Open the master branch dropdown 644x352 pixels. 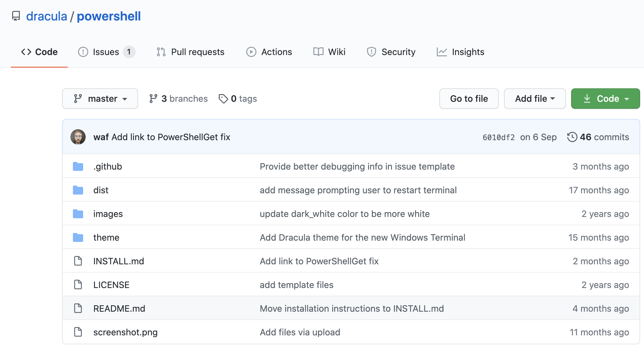100,99
